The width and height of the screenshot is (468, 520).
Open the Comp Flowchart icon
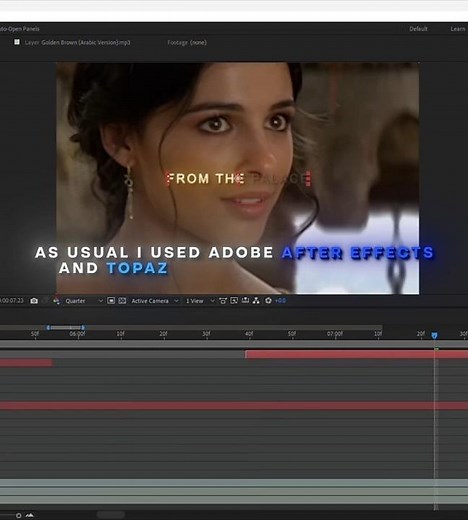(256, 301)
